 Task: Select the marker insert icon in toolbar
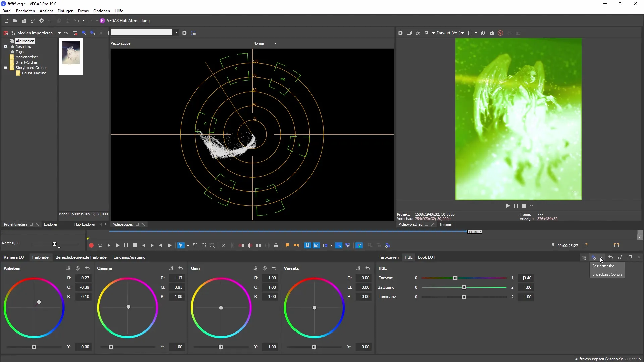(287, 245)
